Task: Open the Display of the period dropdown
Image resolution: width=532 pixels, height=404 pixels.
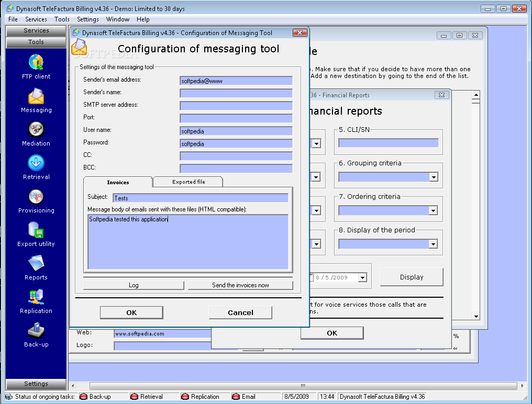Action: (433, 244)
